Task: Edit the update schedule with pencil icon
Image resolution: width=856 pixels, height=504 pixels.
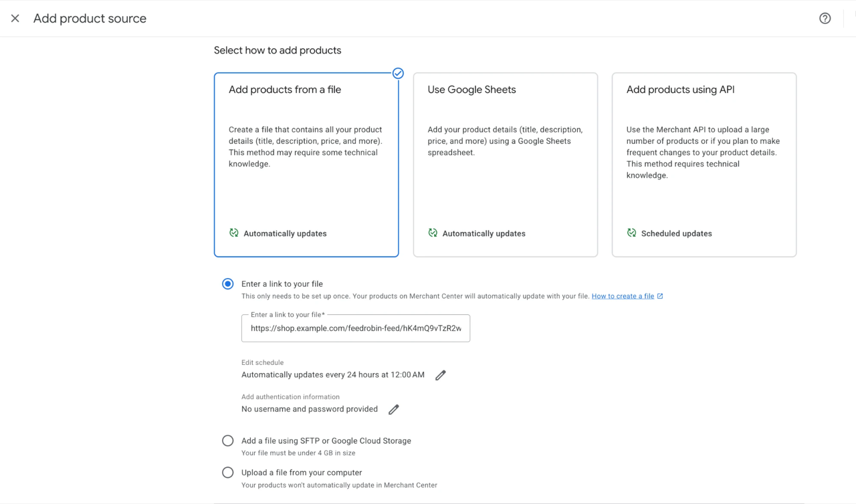Action: click(440, 375)
